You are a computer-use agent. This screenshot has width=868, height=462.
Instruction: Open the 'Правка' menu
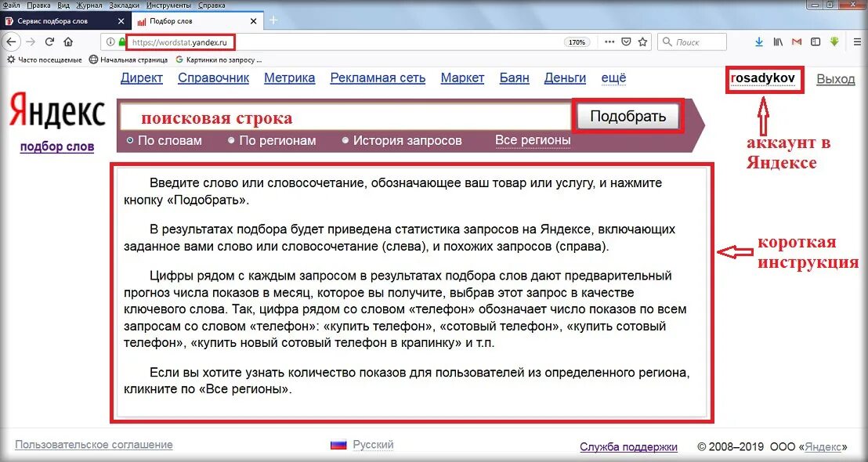click(38, 5)
